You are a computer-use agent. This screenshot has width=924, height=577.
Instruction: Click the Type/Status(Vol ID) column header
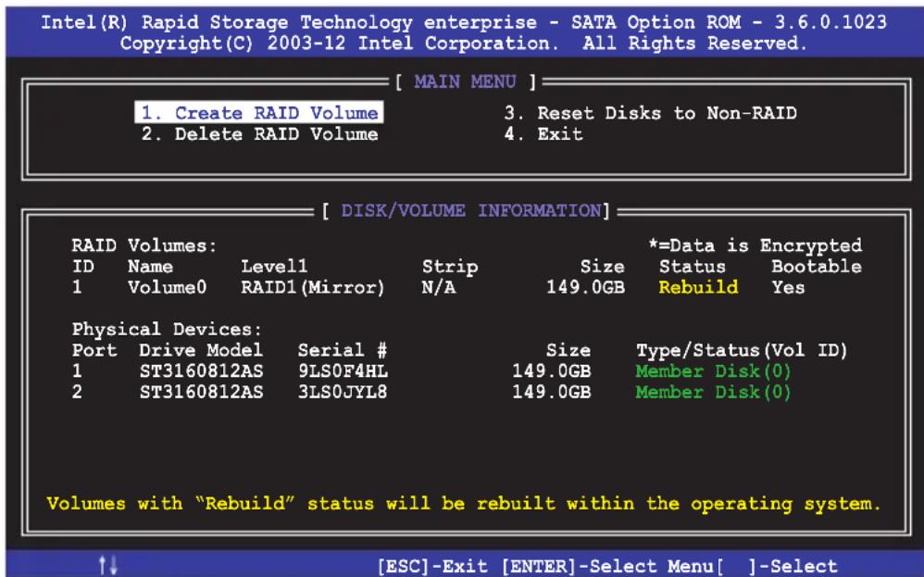click(742, 350)
